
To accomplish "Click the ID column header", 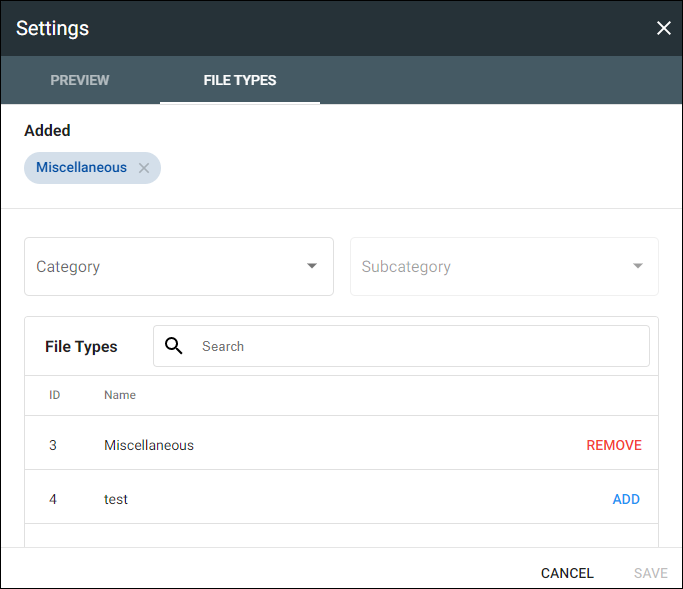I will tap(54, 395).
